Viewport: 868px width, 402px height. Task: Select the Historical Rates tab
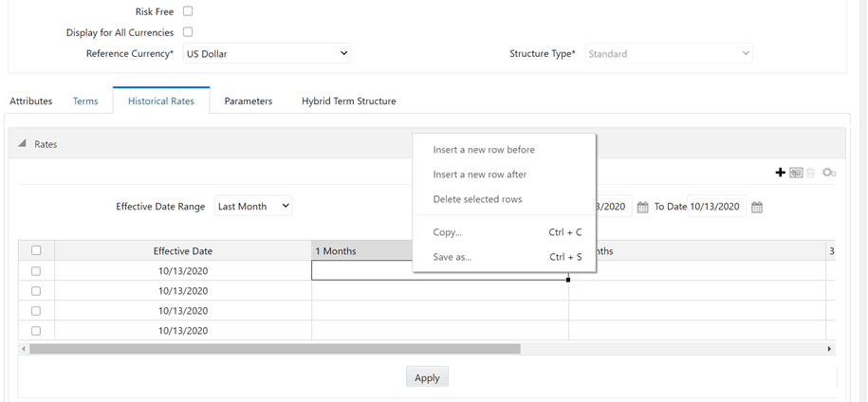[x=161, y=101]
